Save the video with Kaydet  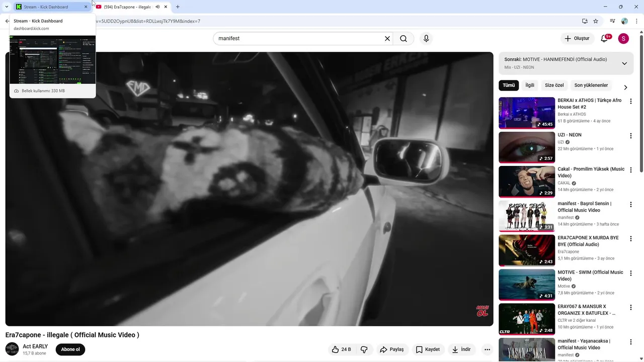click(x=428, y=349)
